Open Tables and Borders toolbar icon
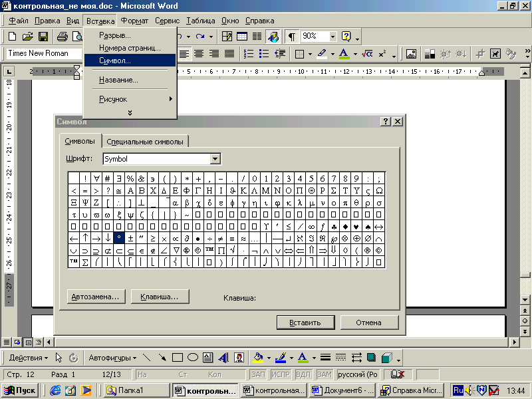The height and width of the screenshot is (399, 532). (227, 37)
